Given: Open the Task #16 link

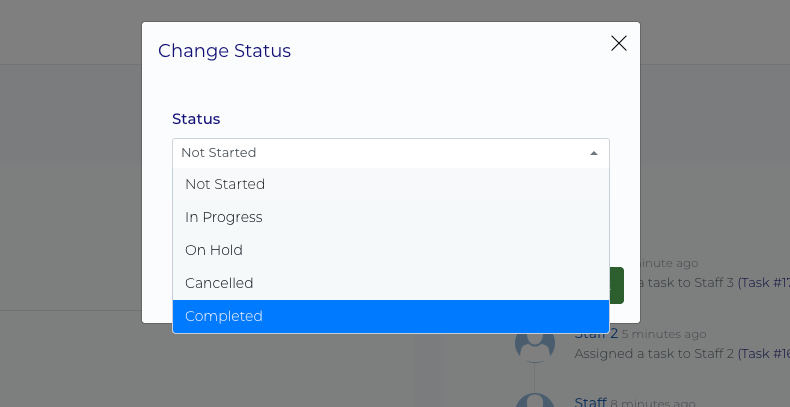Looking at the screenshot, I should click(766, 353).
